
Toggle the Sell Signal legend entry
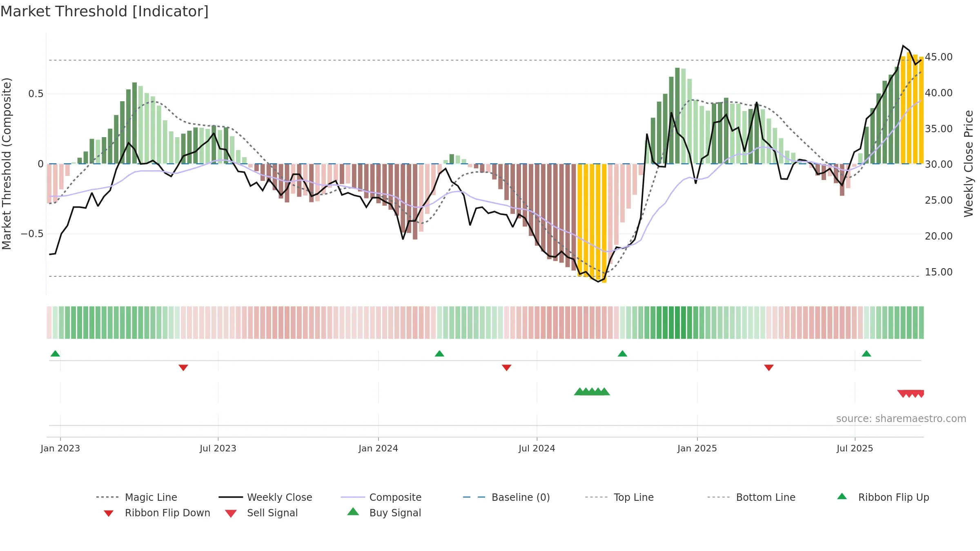261,513
